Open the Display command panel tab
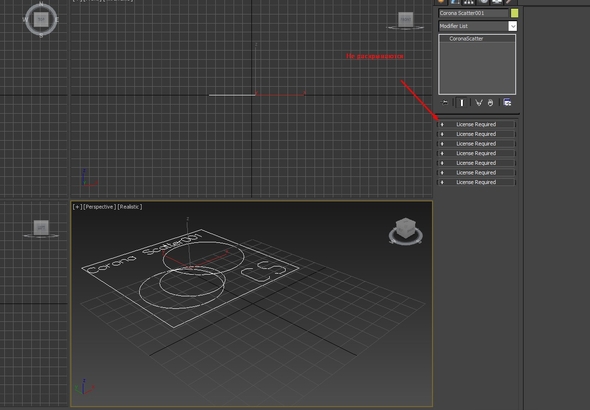 (x=497, y=2)
